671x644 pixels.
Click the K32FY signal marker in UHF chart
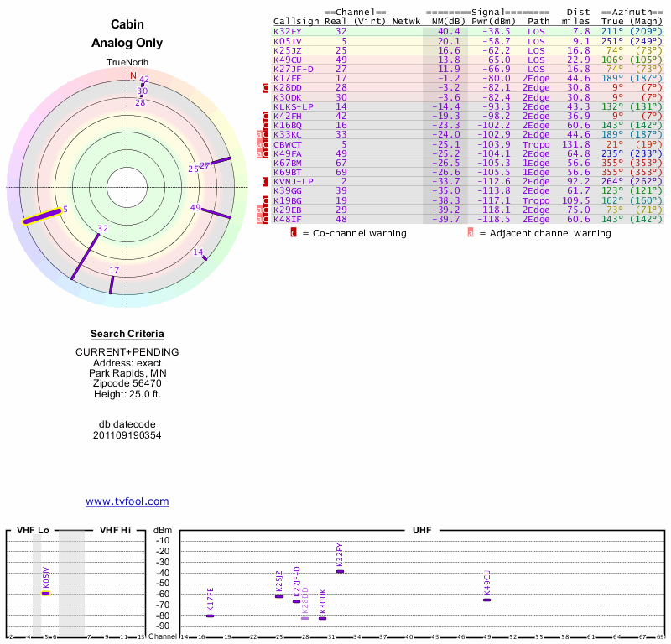coord(340,571)
